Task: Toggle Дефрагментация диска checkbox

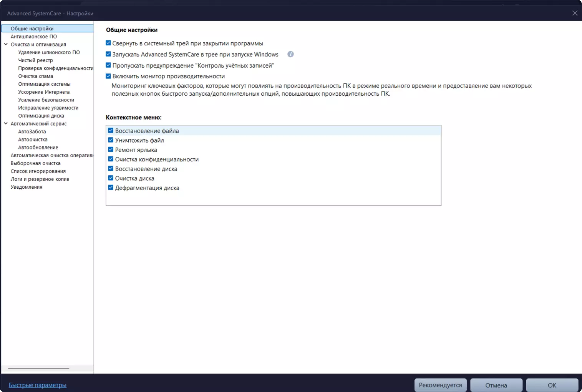Action: point(111,188)
